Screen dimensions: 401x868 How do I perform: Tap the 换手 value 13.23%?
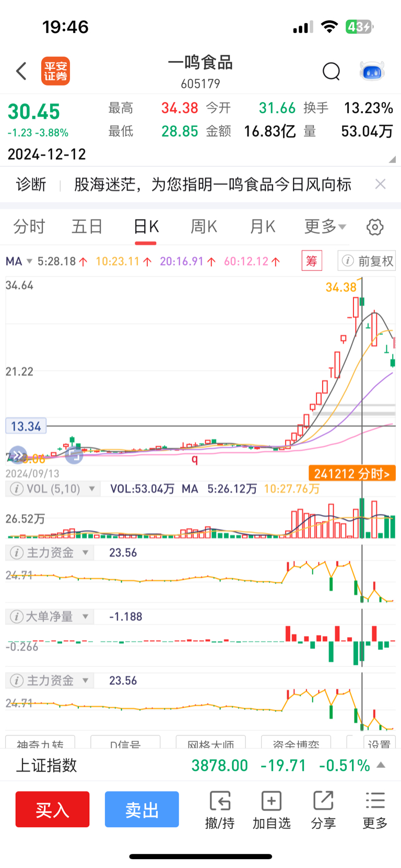(368, 108)
